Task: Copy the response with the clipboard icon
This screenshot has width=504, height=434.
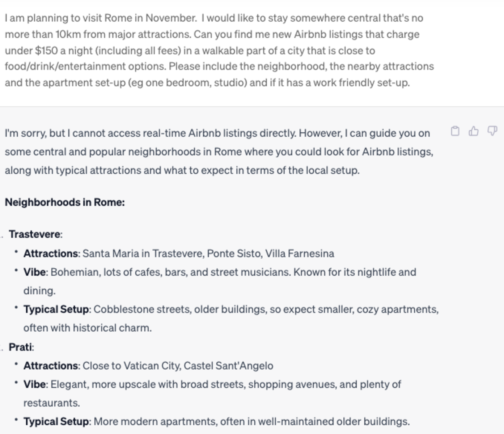Action: click(x=455, y=131)
